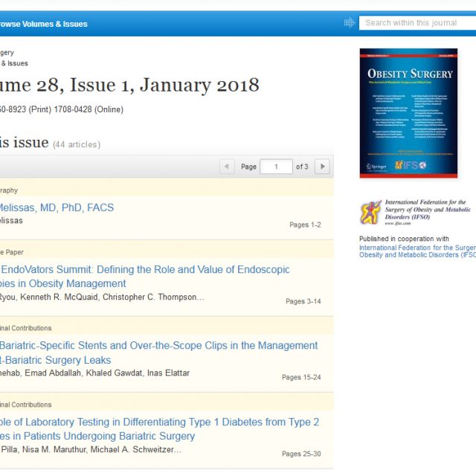The width and height of the screenshot is (476, 476).
Task: Open the Melissas, MD, PhD, FACS article
Action: pos(57,208)
